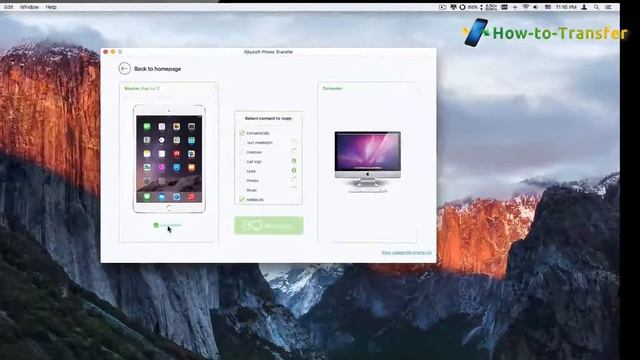This screenshot has width=640, height=360.
Task: Click the status icon beside Calendar
Action: 294,151
